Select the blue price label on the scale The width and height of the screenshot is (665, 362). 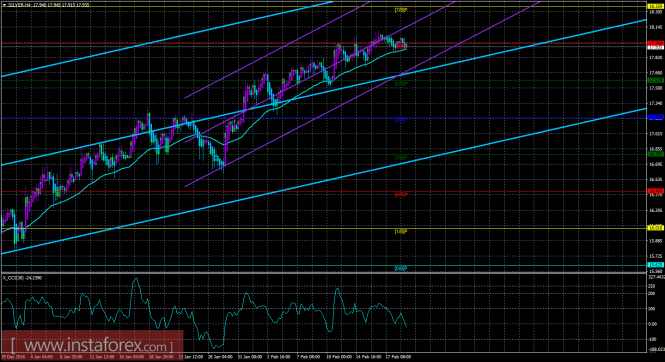pos(656,117)
